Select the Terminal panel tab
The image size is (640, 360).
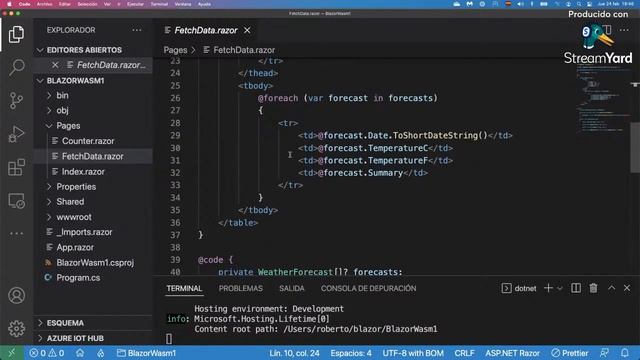(184, 288)
